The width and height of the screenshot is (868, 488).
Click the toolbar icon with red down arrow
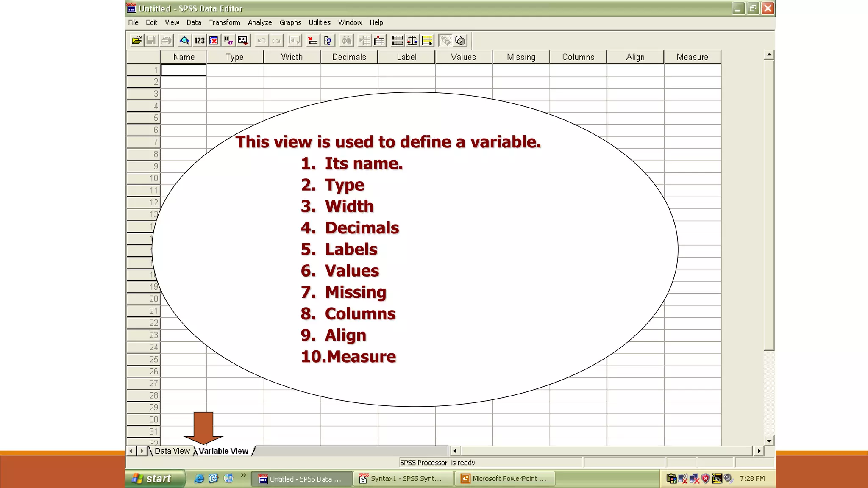(x=243, y=41)
